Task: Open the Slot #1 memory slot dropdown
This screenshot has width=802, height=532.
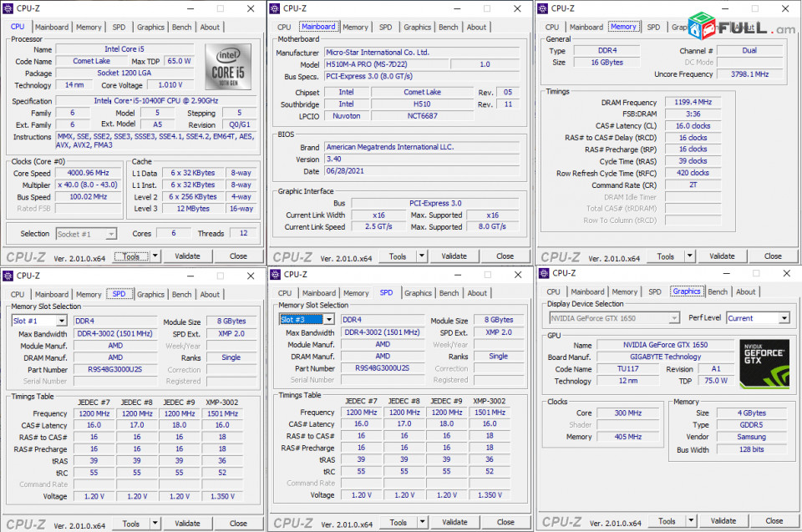Action: click(x=62, y=321)
